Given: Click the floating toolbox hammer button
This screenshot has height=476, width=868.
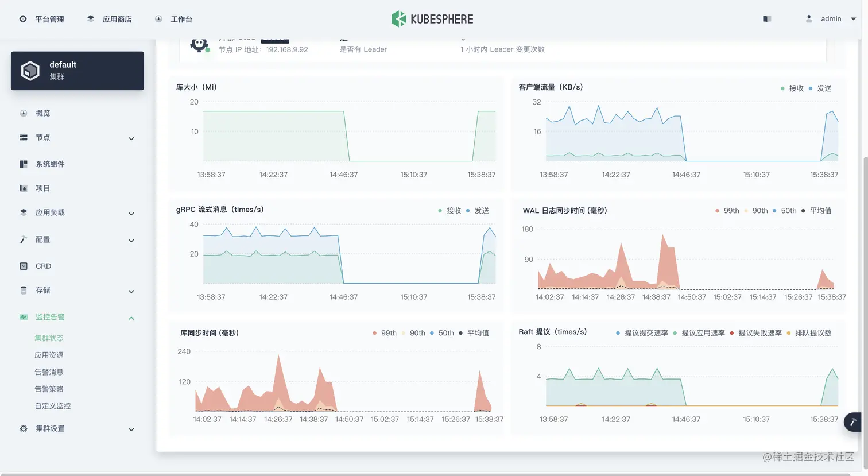Looking at the screenshot, I should (853, 422).
